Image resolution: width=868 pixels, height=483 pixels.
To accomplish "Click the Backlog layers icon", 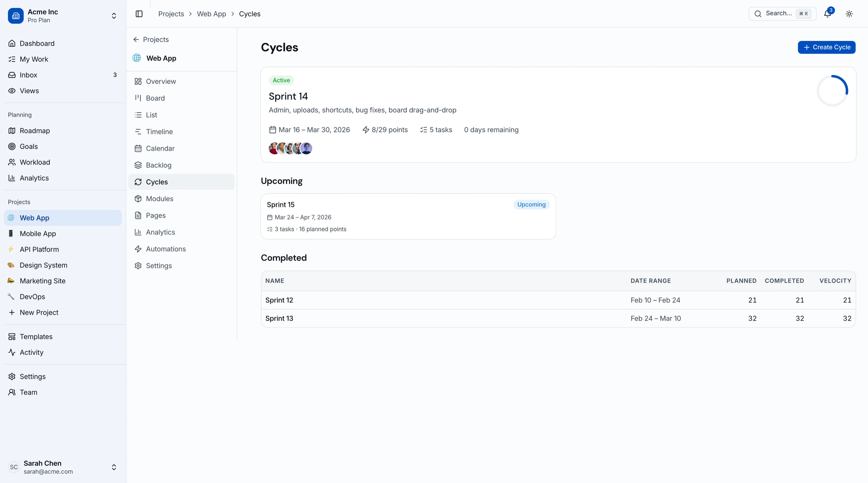I will pos(138,165).
